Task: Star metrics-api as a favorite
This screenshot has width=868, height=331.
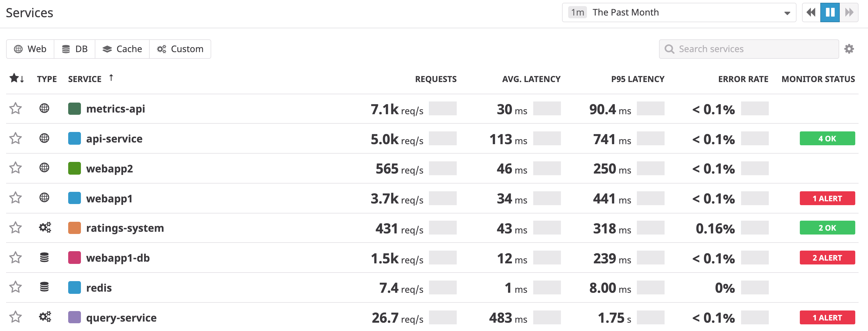Action: (16, 108)
